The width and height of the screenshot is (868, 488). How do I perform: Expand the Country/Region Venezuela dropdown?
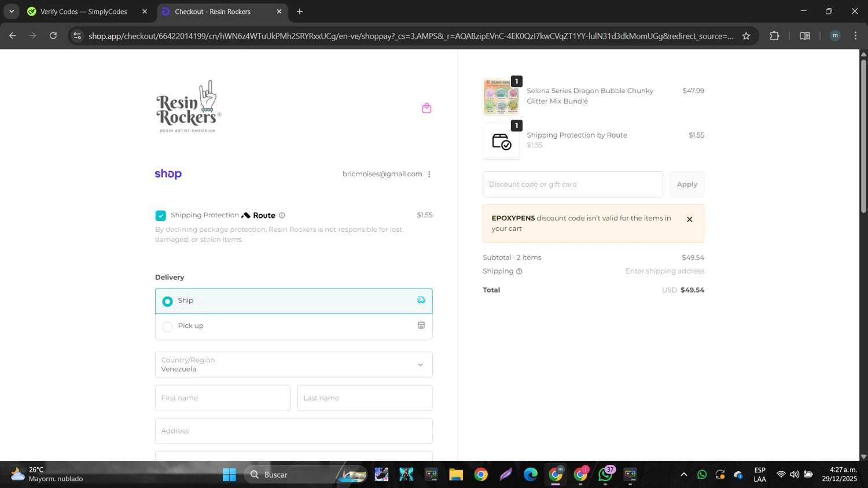pos(293,365)
